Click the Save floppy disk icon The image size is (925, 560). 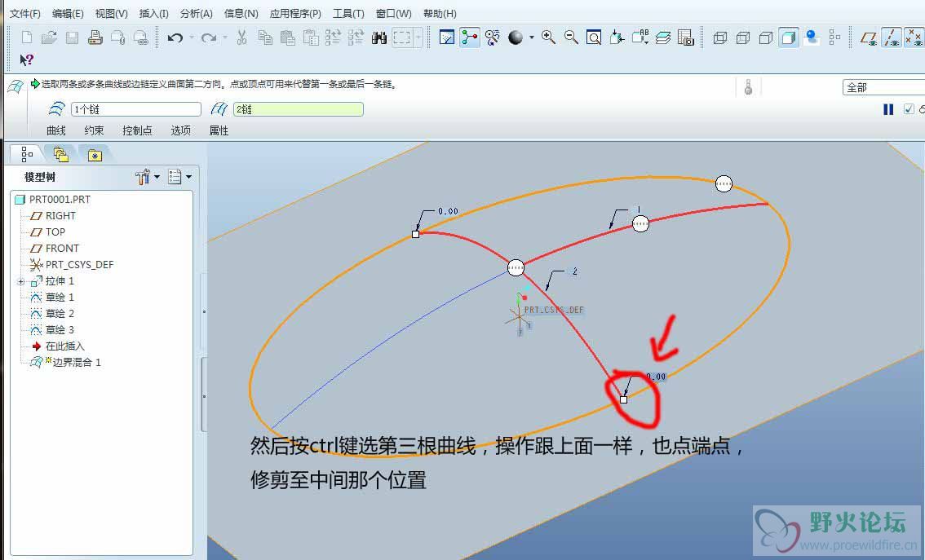tap(72, 38)
